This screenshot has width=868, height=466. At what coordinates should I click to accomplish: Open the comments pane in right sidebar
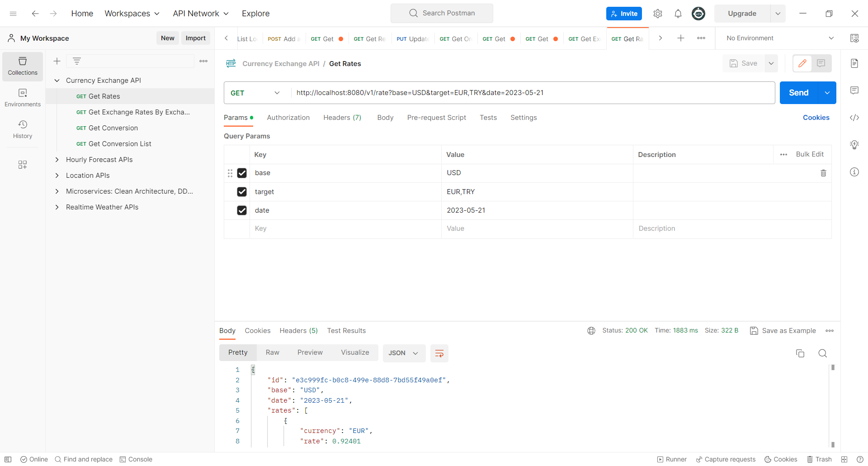click(854, 90)
